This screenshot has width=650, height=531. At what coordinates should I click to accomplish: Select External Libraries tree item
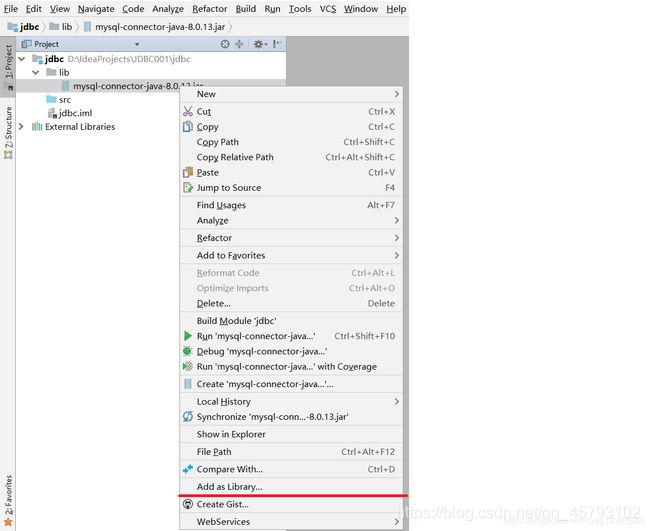[x=74, y=127]
